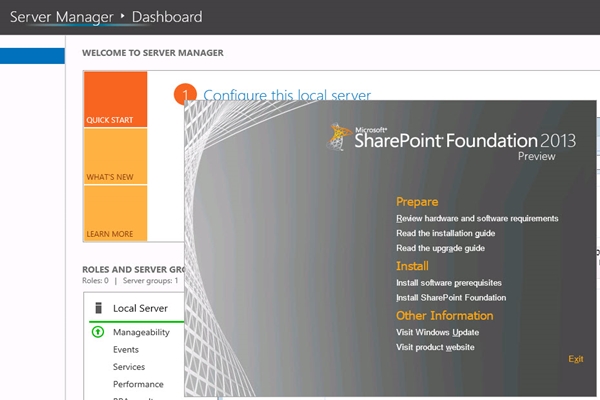Click the Dashboard breadcrumb label

pyautogui.click(x=167, y=17)
